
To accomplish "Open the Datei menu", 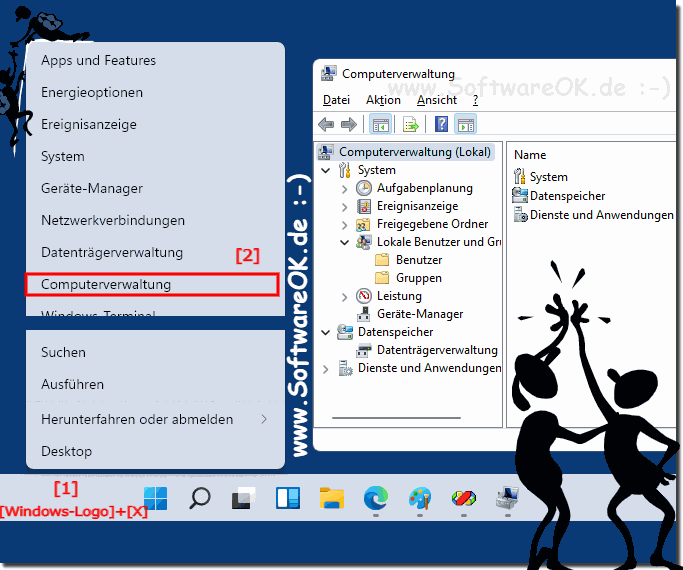I will point(336,100).
